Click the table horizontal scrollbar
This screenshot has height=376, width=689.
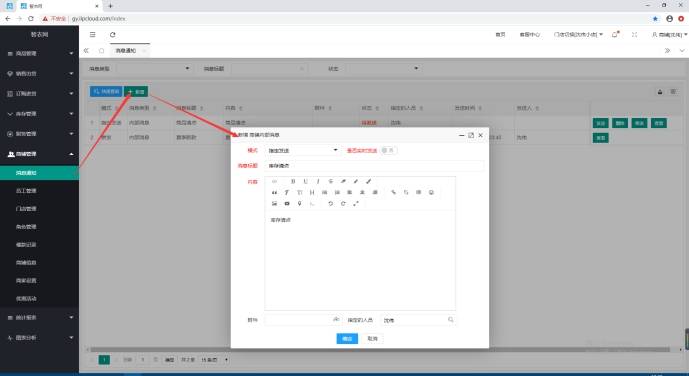click(x=380, y=350)
